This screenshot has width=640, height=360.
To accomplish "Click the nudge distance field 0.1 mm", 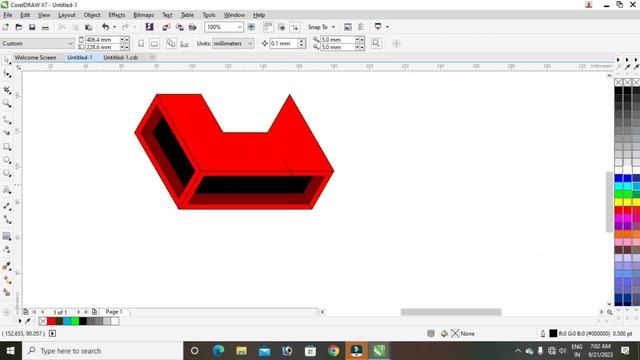I will pos(283,43).
